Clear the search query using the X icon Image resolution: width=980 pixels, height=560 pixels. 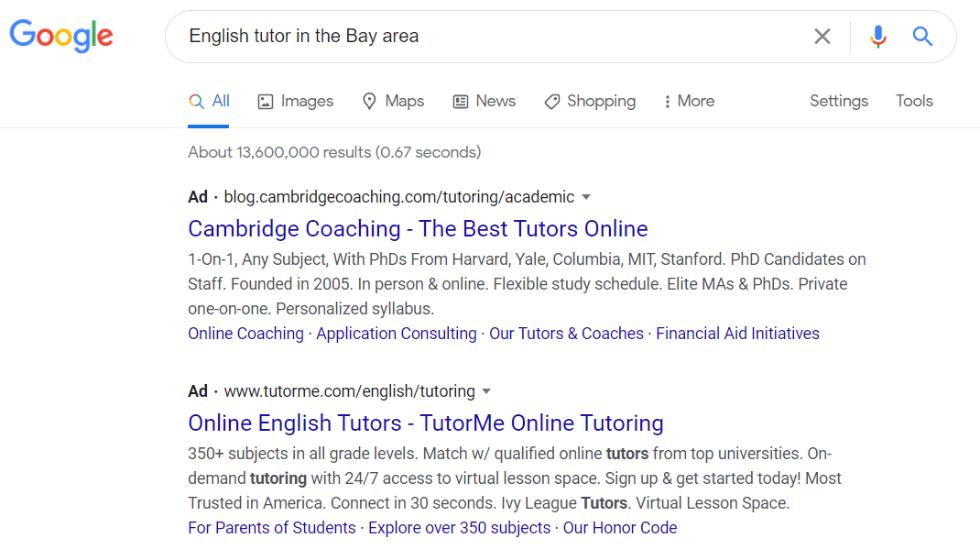(822, 37)
